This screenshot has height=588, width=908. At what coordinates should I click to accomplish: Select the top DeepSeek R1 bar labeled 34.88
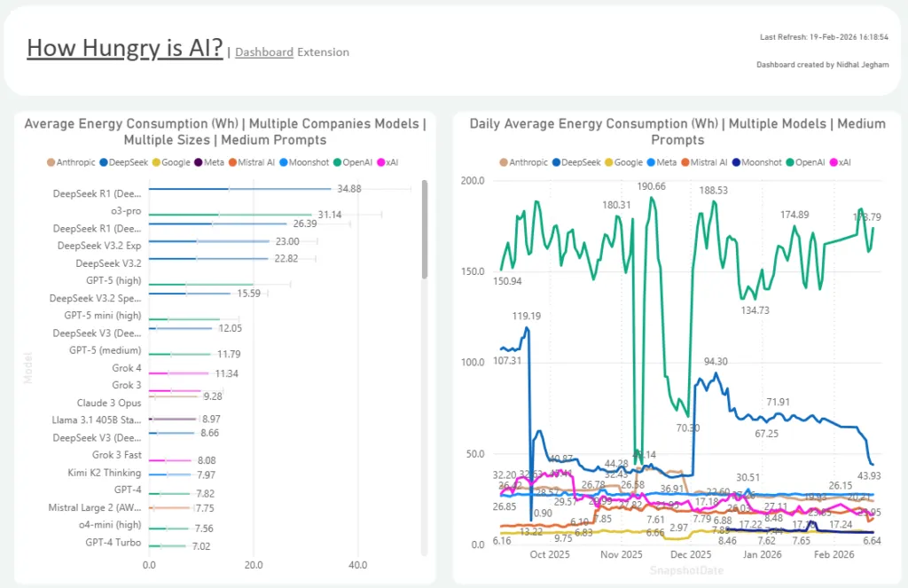tap(239, 189)
